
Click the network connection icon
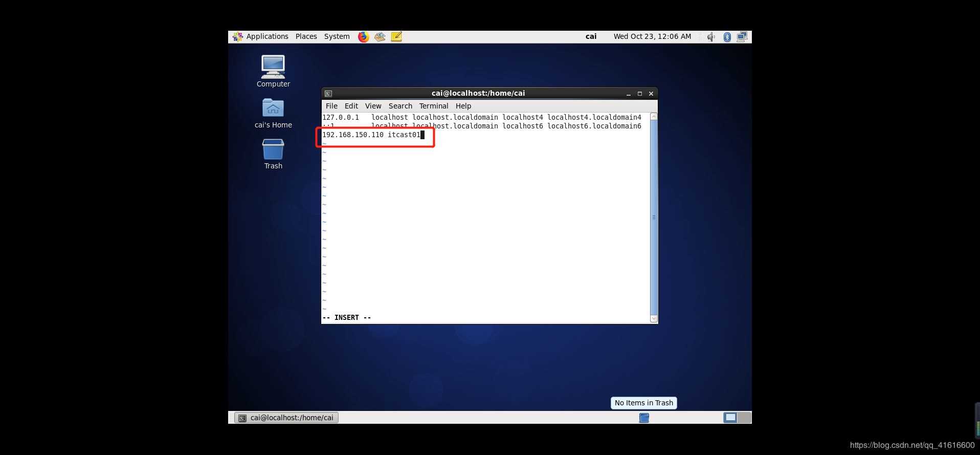click(742, 37)
